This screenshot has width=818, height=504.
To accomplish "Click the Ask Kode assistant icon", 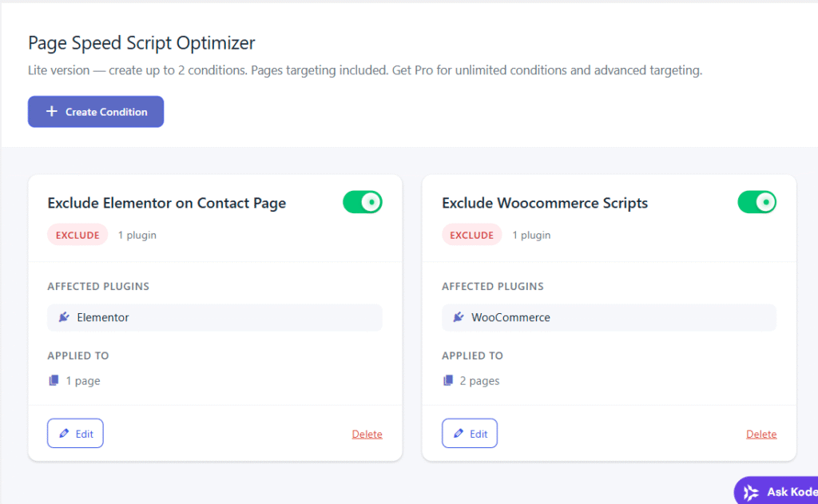I will pos(751,492).
